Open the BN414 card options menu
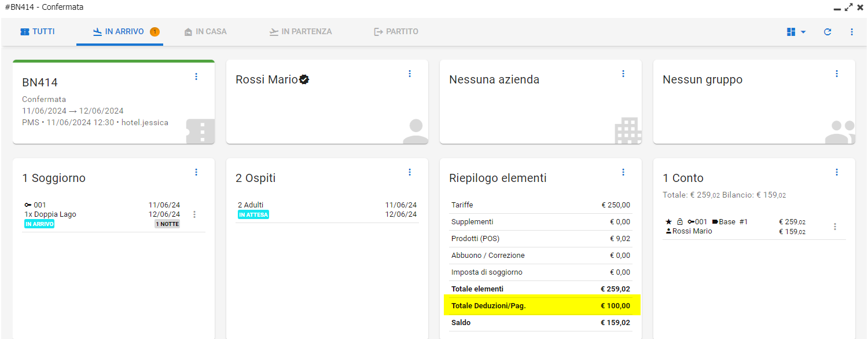This screenshot has height=339, width=868. (196, 76)
